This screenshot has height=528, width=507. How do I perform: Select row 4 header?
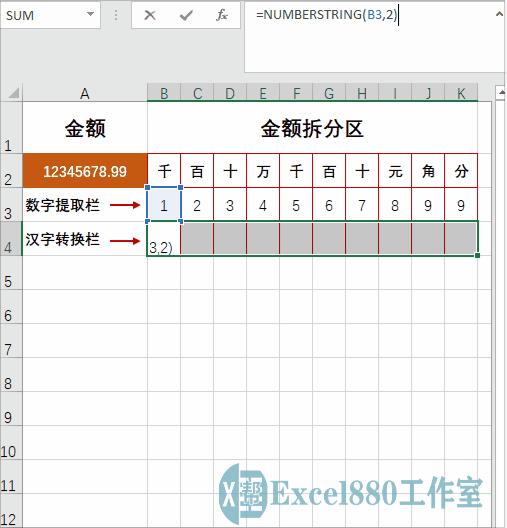tap(11, 239)
